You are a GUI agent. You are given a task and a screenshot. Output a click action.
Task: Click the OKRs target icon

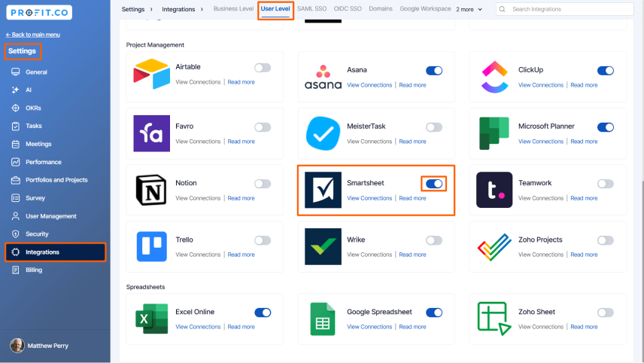click(x=16, y=108)
